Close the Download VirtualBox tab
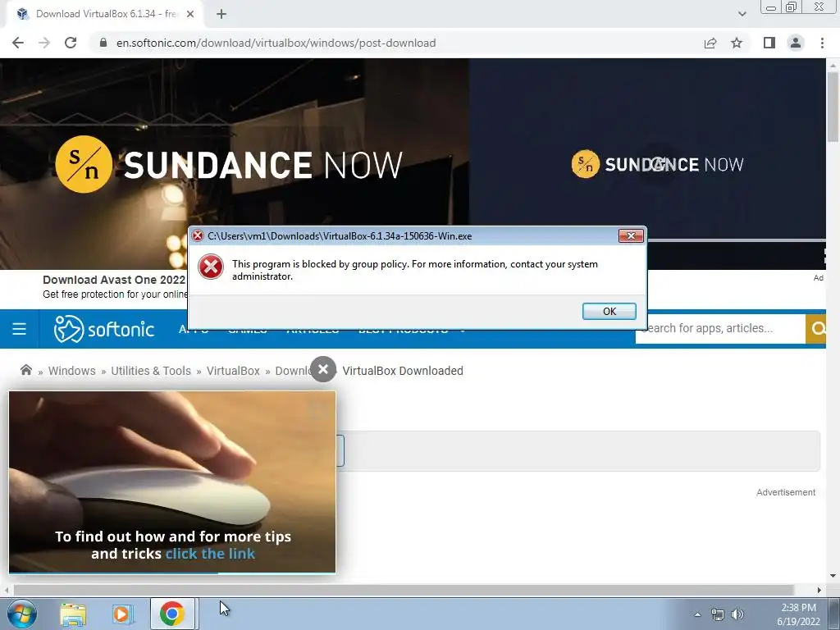The image size is (840, 630). pyautogui.click(x=190, y=14)
